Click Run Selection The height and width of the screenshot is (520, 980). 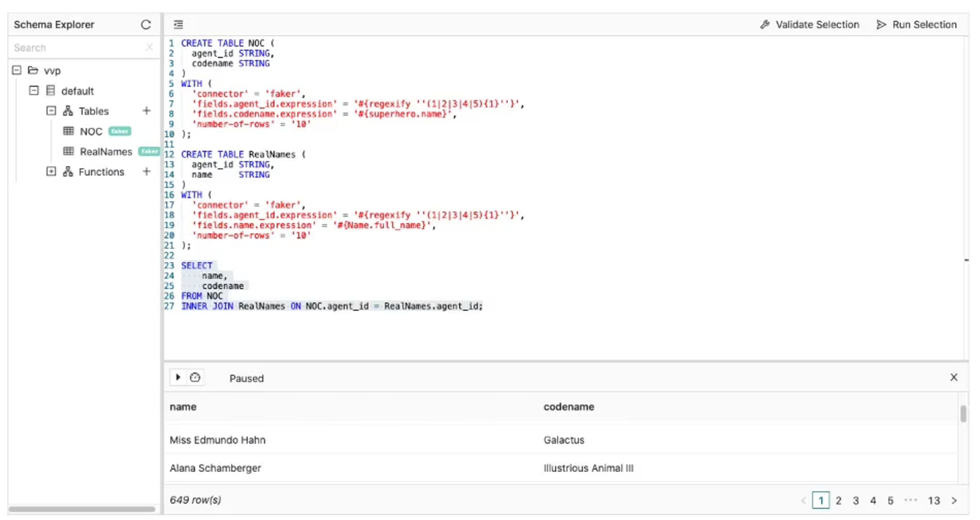[x=916, y=25]
